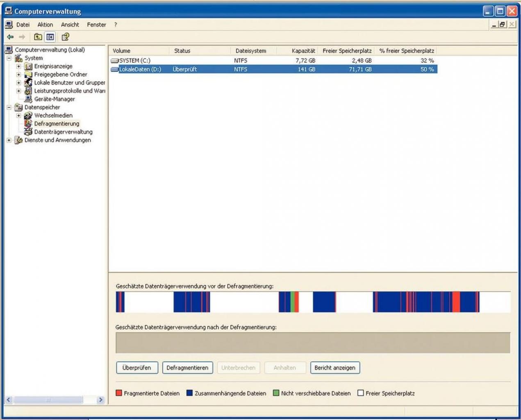
Task: Select the SYSTEM (C:) volume row
Action: [273, 61]
